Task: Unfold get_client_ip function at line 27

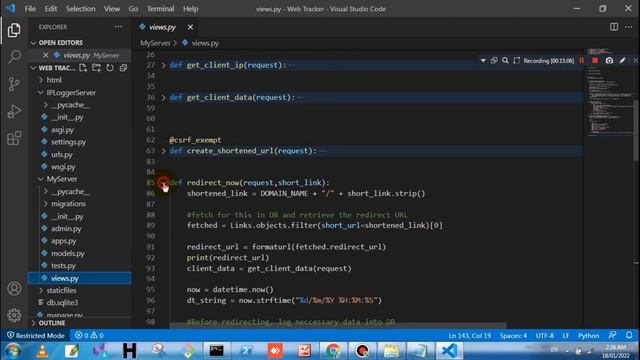Action: 163,65
